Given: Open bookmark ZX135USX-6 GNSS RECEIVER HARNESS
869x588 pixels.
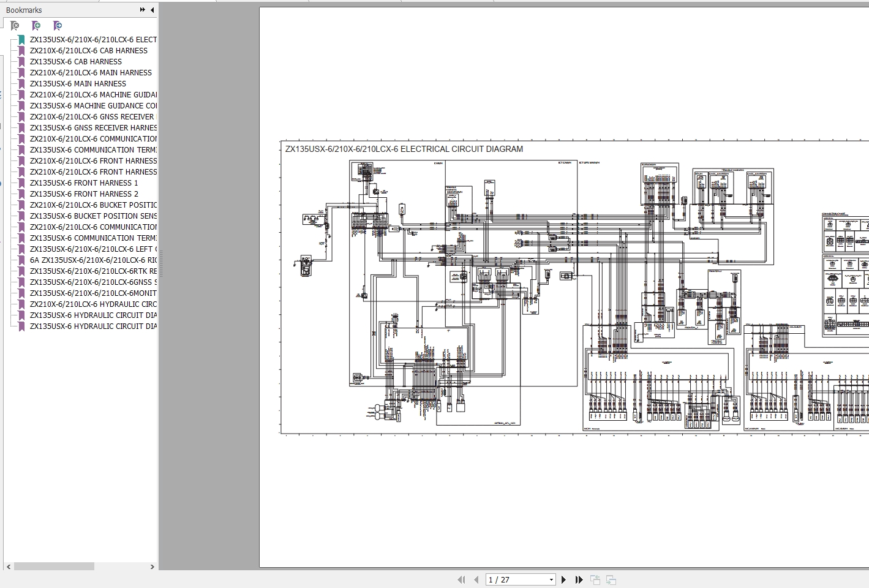Looking at the screenshot, I should coord(93,128).
